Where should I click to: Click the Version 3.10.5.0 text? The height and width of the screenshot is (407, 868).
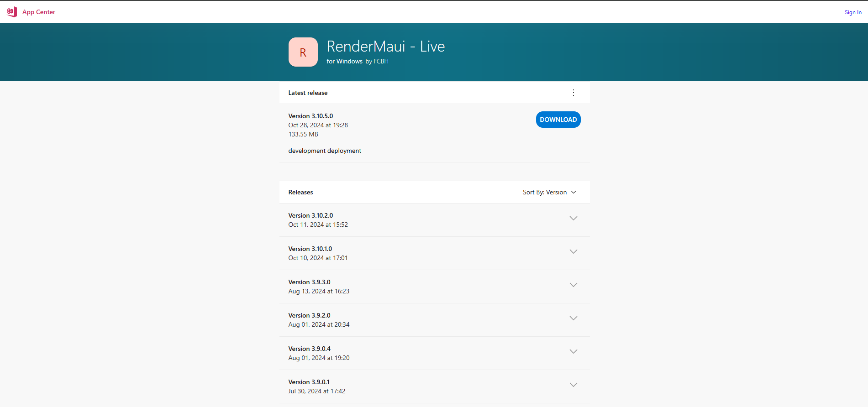[x=310, y=116]
